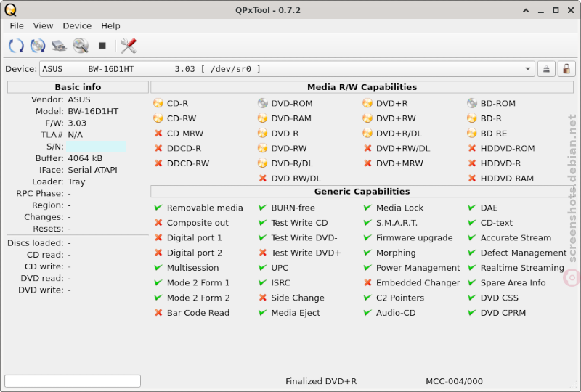Click the Composite out label
The width and height of the screenshot is (581, 392).
(x=198, y=223)
